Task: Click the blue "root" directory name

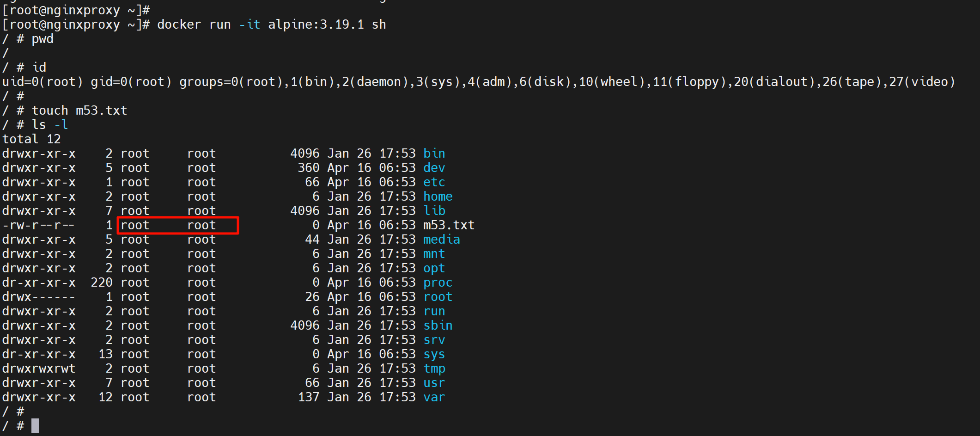Action: (x=438, y=297)
